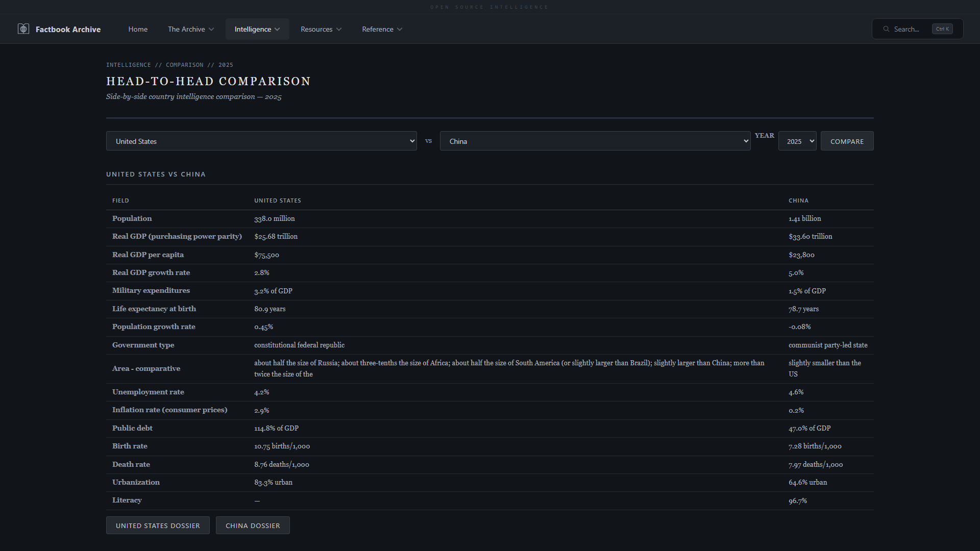Open the 2025 year dropdown

(x=797, y=141)
